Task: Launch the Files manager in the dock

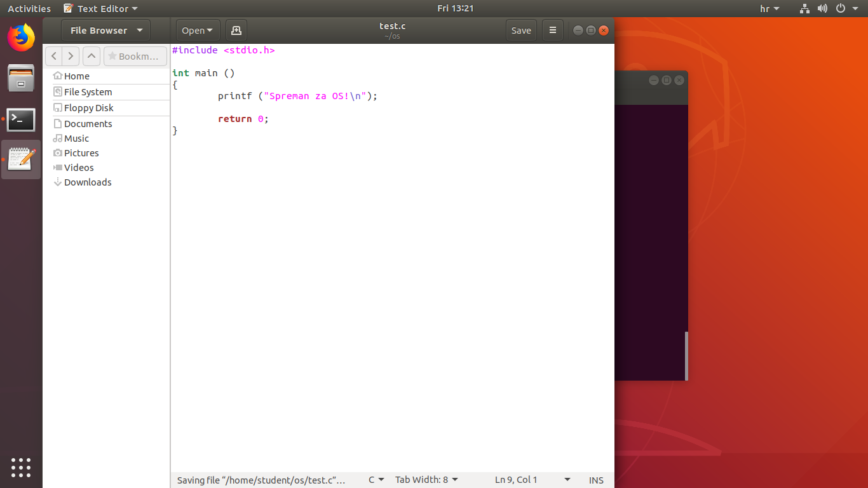Action: 21,78
